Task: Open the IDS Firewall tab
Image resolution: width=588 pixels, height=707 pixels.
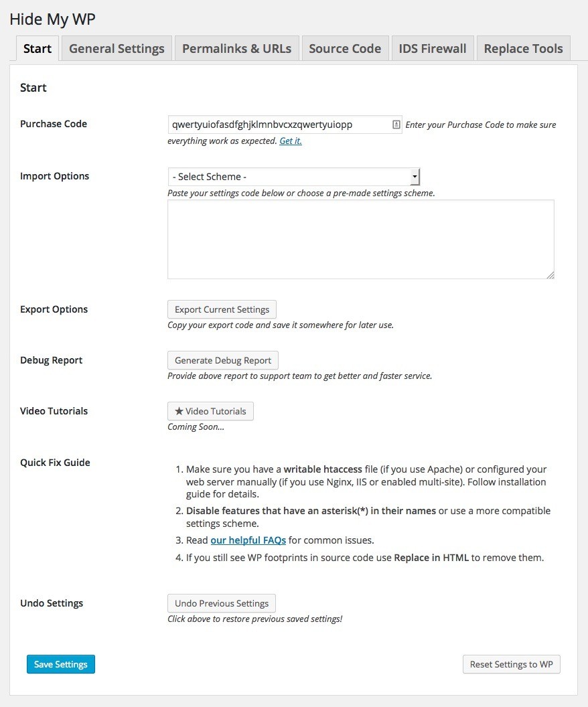Action: [433, 49]
